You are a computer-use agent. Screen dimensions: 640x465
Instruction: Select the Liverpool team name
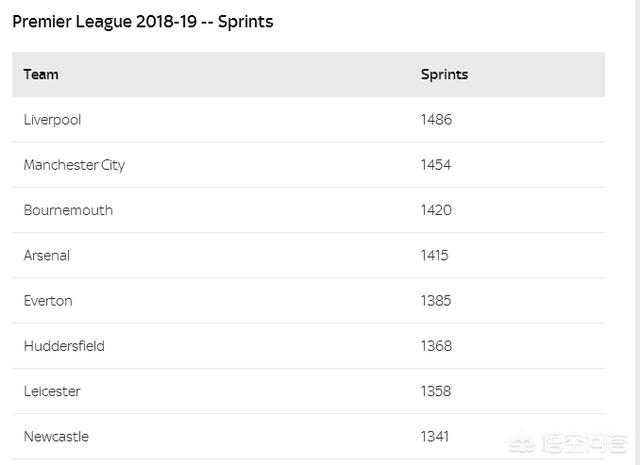coord(52,120)
